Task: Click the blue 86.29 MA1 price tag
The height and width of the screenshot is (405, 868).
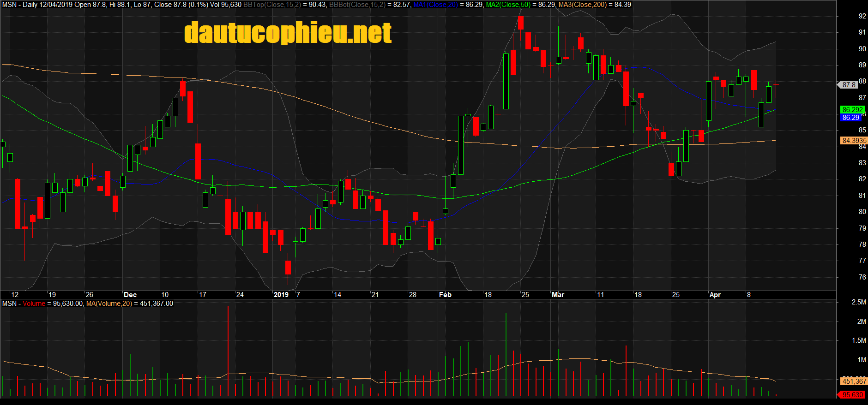Action: [850, 118]
